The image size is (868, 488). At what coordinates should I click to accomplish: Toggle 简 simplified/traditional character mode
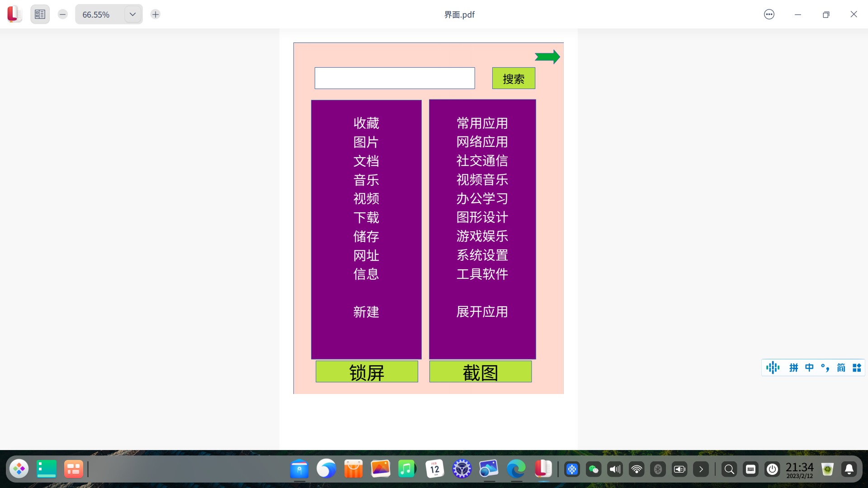coord(841,368)
